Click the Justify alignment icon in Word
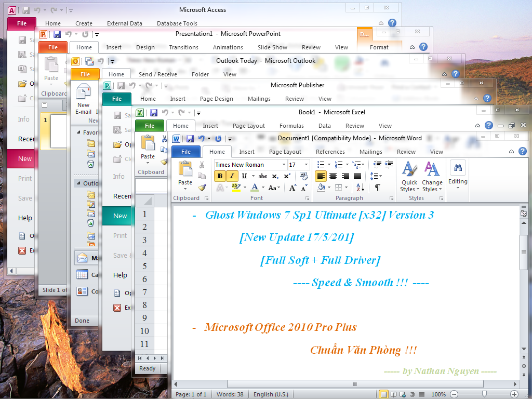The image size is (532, 399). pos(357,176)
